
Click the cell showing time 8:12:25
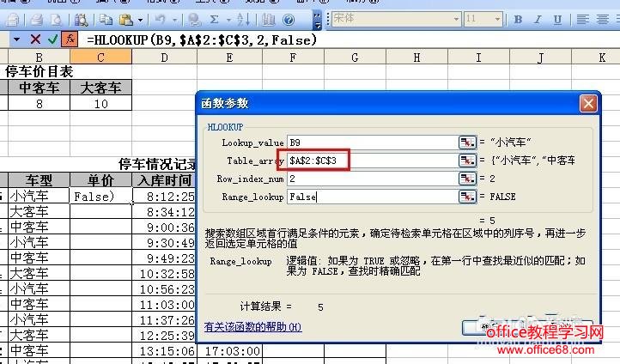click(165, 196)
